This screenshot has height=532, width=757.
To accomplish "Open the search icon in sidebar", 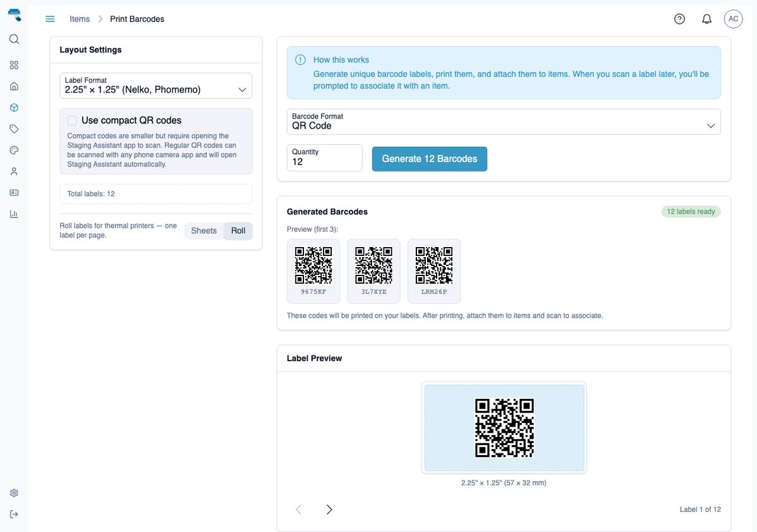I will pyautogui.click(x=14, y=39).
